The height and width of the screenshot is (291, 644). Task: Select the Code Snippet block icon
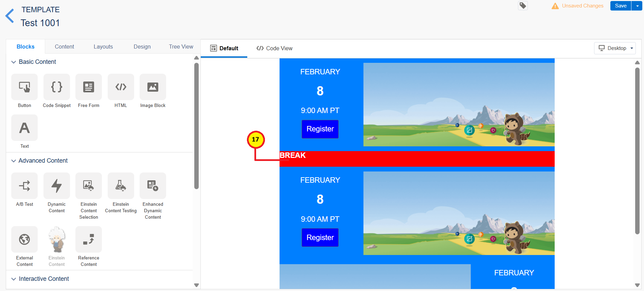(57, 87)
